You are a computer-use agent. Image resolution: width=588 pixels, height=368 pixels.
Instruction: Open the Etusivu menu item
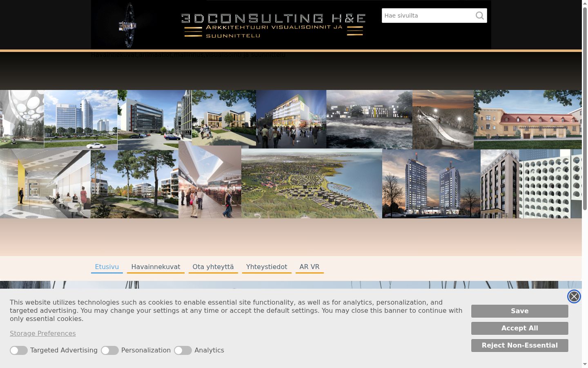(107, 267)
